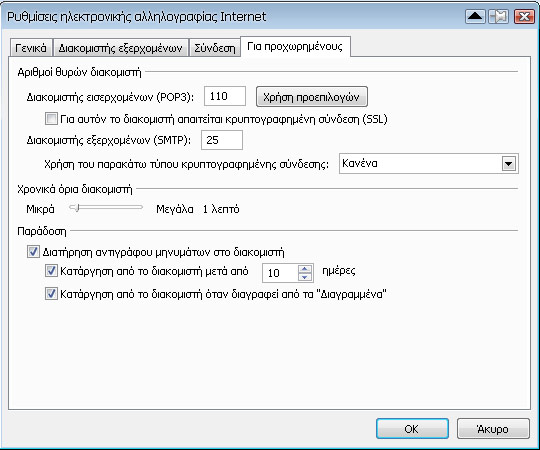The width and height of the screenshot is (540, 450).
Task: Click the roll-up arrow icon in title bar
Action: [475, 16]
